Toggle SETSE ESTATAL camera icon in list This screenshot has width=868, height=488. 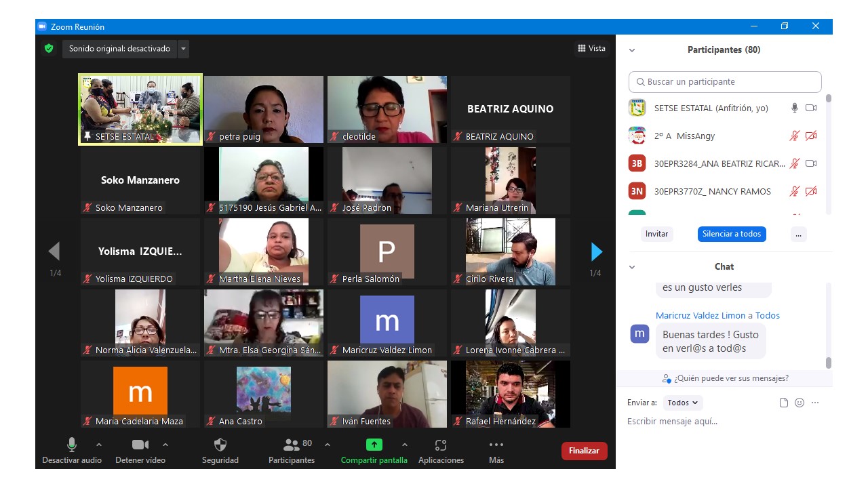pos(811,108)
